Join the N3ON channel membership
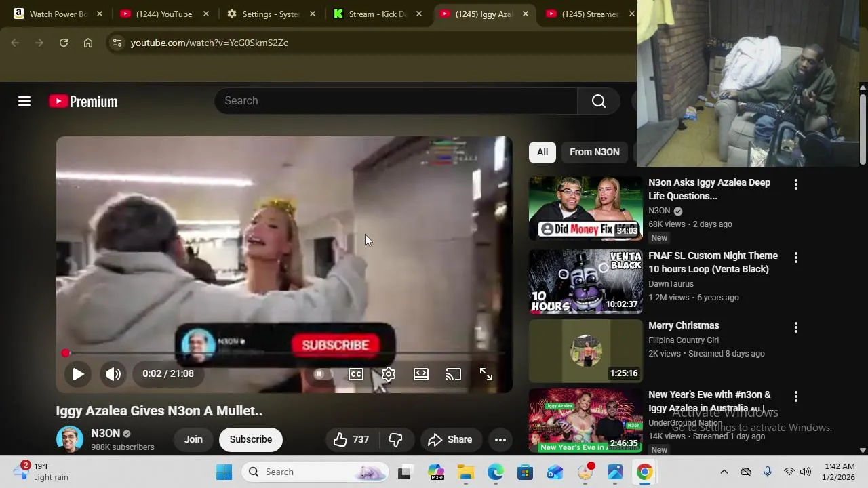Image resolution: width=868 pixels, height=488 pixels. [193, 439]
